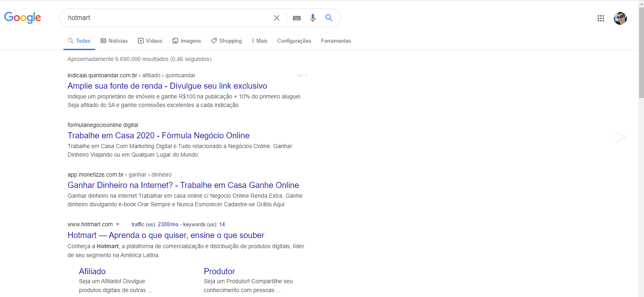The height and width of the screenshot is (297, 644).
Task: Open the Mais menu
Action: click(260, 41)
